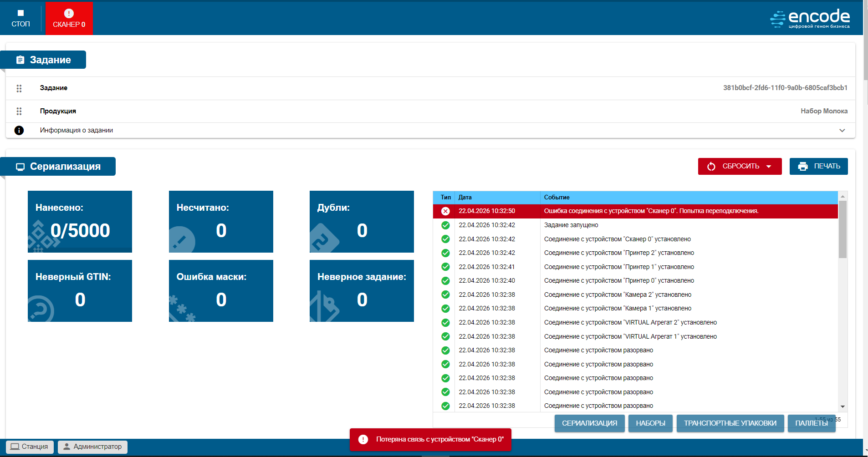Click the Нанесено 0/5000 counter tile
Viewport: 868px width, 457px height.
click(80, 222)
